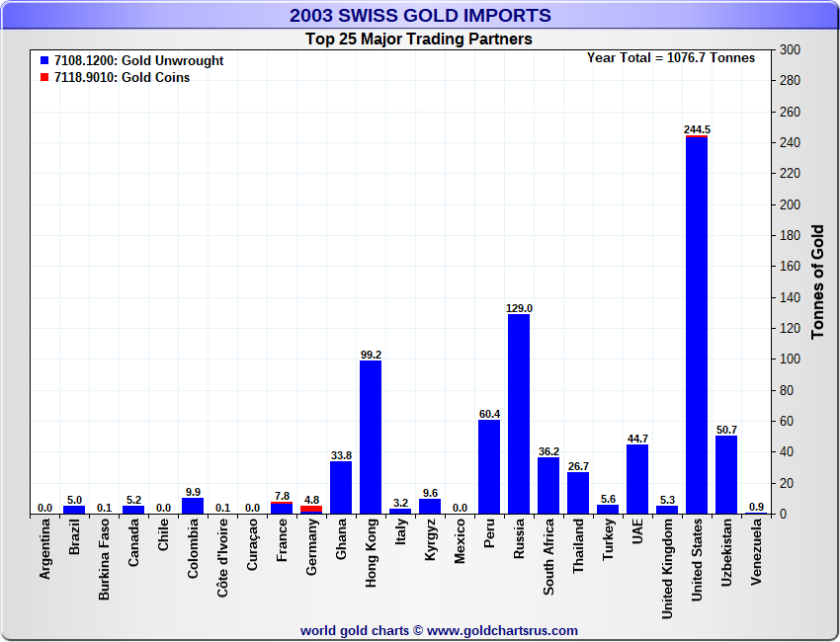Click the blue Gold Unwrought legend swatch
Screen dimensions: 840x642
coord(44,60)
